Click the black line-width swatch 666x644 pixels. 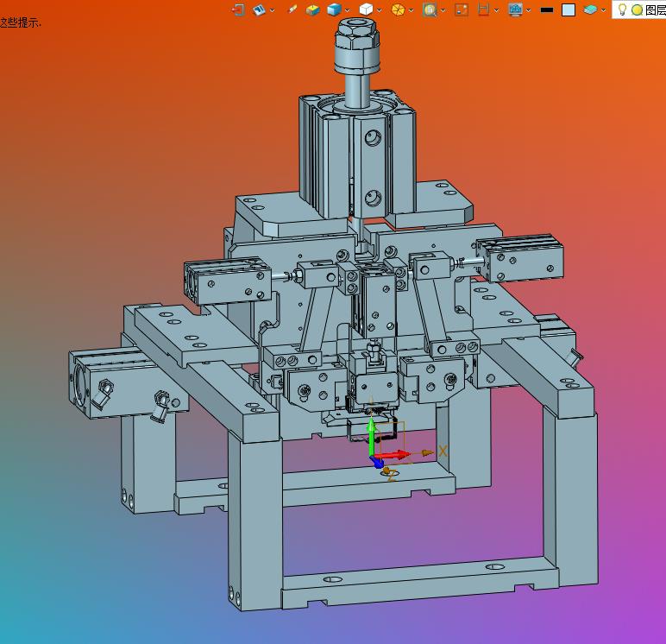(x=547, y=9)
